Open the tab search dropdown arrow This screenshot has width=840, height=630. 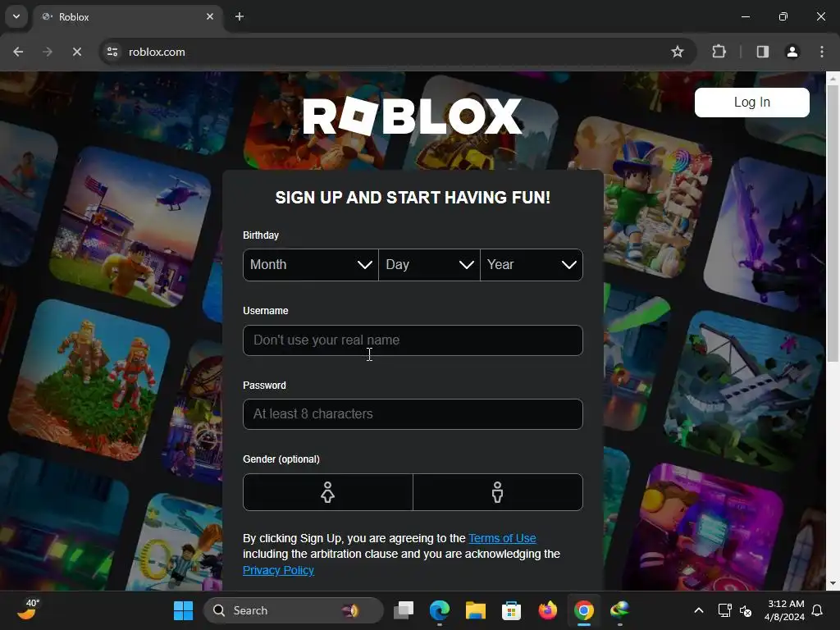(16, 16)
